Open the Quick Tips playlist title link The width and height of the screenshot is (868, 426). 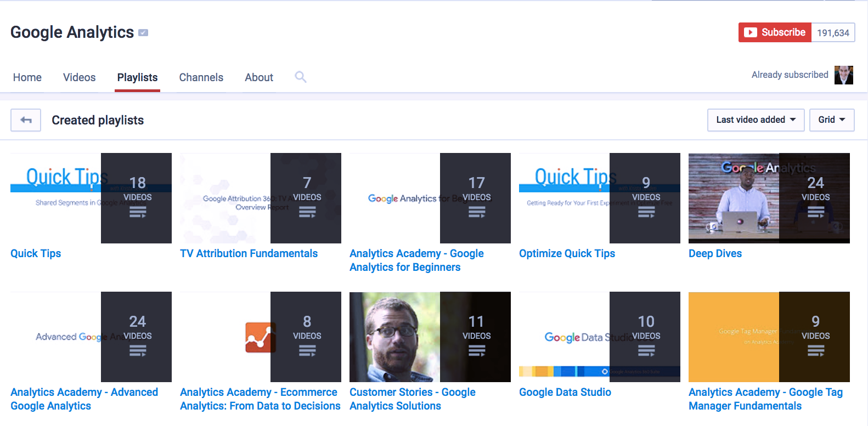click(36, 253)
